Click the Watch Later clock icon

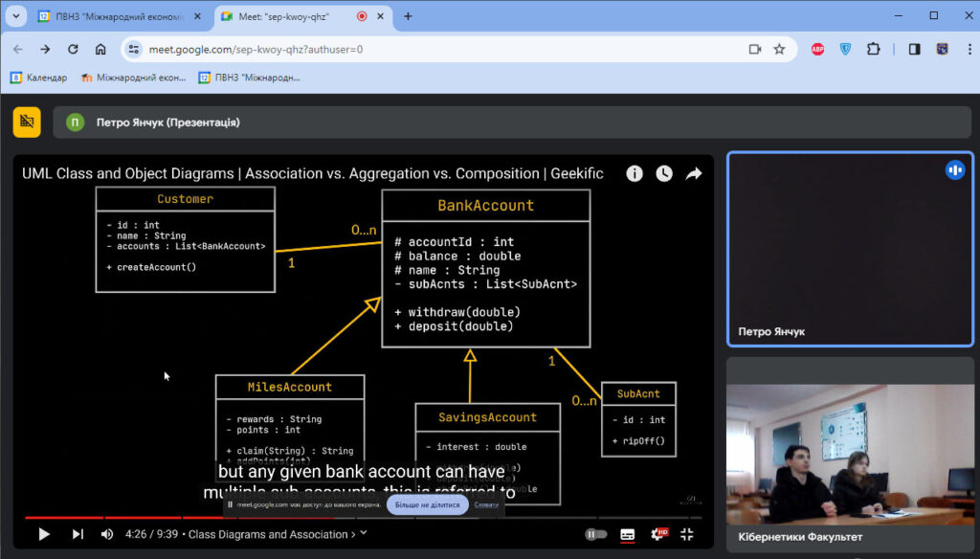click(x=664, y=173)
